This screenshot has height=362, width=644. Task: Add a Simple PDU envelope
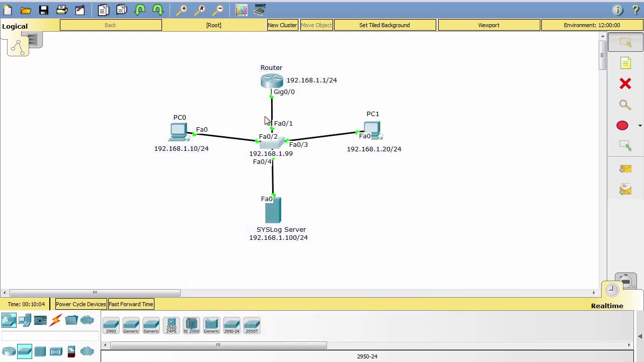[x=625, y=169]
